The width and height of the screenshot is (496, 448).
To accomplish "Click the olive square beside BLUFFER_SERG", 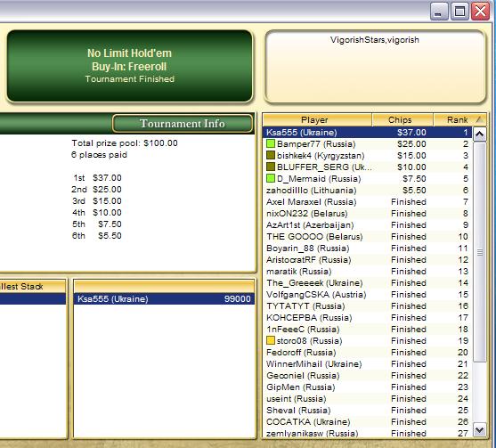I will coord(271,167).
